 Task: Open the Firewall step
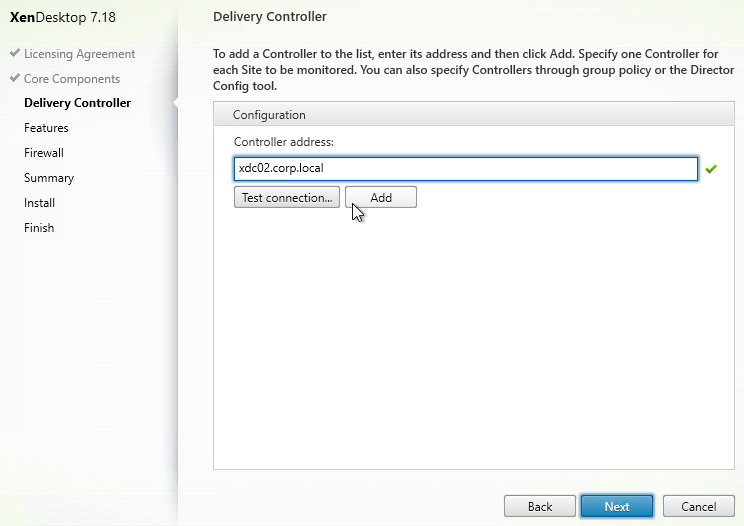pos(44,153)
